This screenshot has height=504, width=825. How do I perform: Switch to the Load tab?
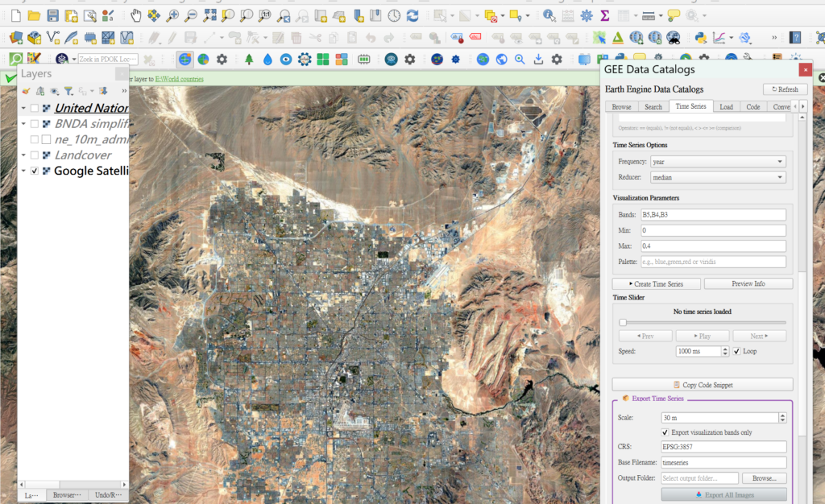point(726,107)
